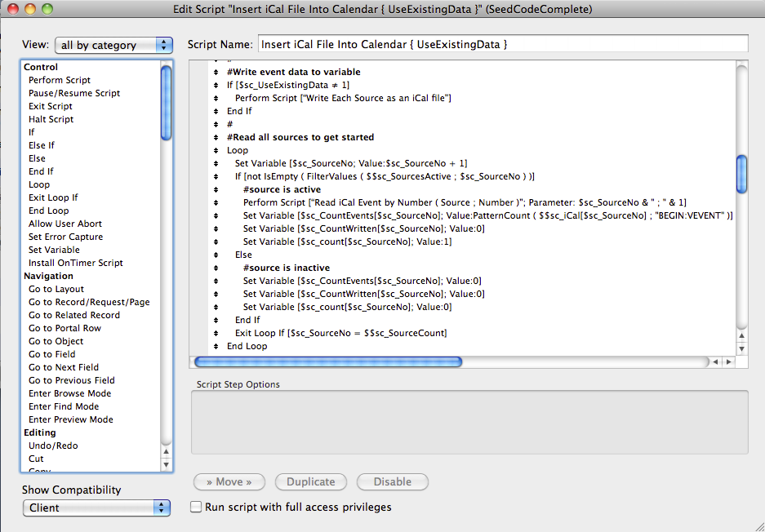
Task: Click handle icon for $sc_count Value:1 step
Action: [x=216, y=242]
